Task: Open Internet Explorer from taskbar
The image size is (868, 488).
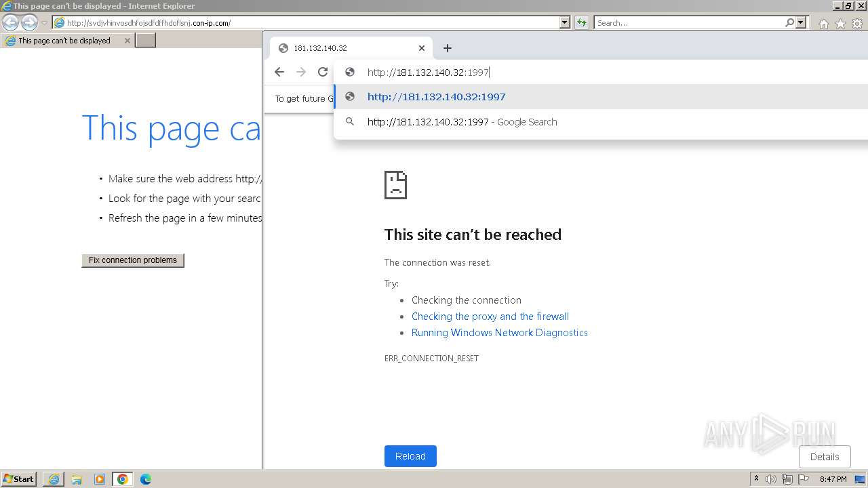Action: tap(54, 479)
